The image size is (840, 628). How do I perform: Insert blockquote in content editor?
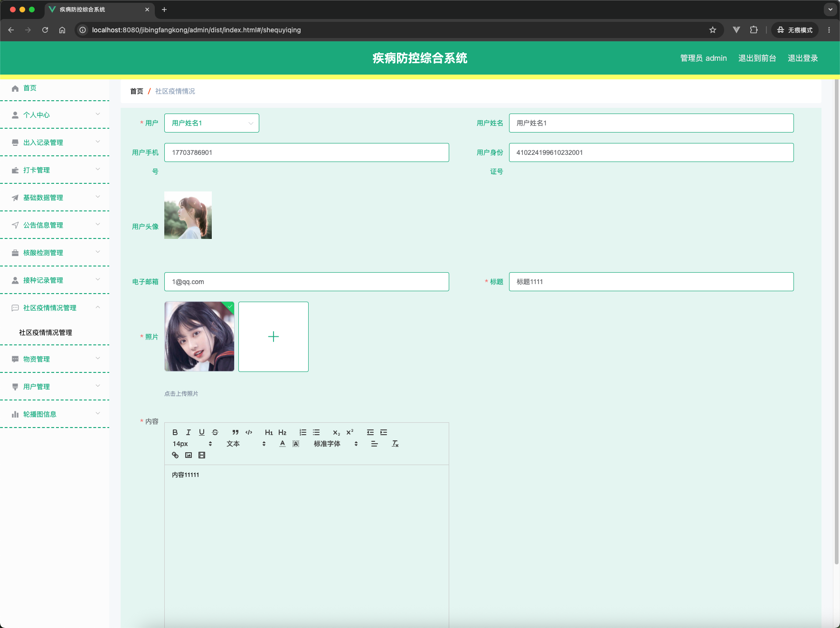pyautogui.click(x=236, y=432)
